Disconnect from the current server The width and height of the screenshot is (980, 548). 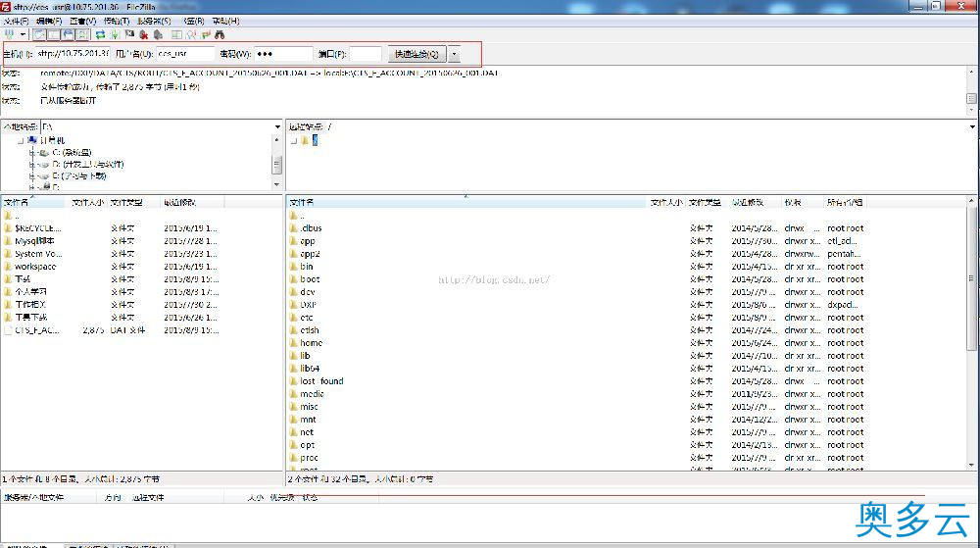tap(144, 35)
